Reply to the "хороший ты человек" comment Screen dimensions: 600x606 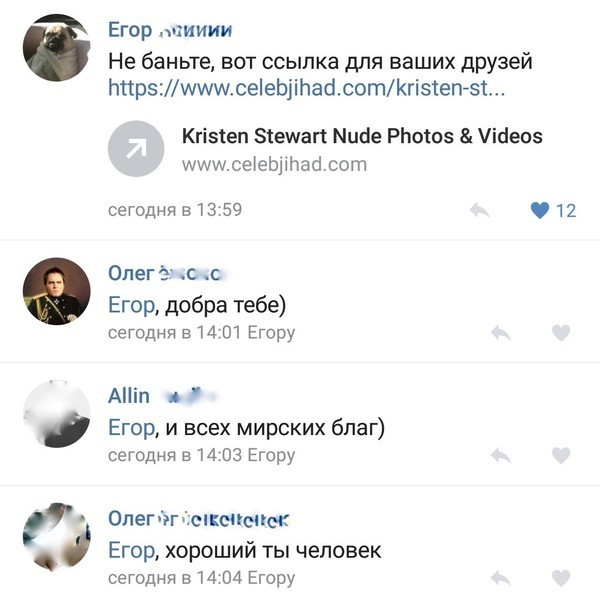(501, 579)
